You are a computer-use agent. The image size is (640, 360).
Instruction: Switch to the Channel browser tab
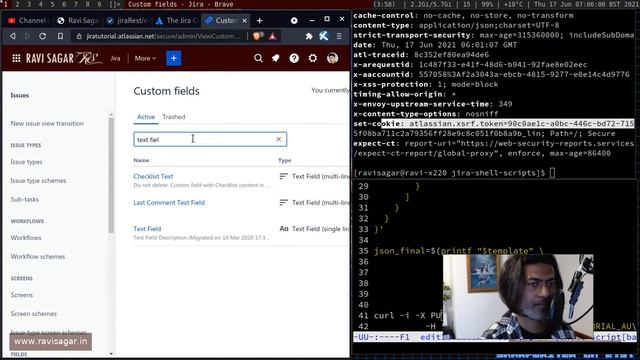28,20
